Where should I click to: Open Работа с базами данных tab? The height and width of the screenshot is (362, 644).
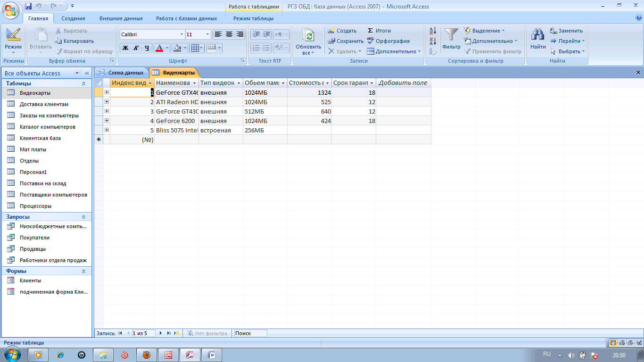tap(187, 18)
